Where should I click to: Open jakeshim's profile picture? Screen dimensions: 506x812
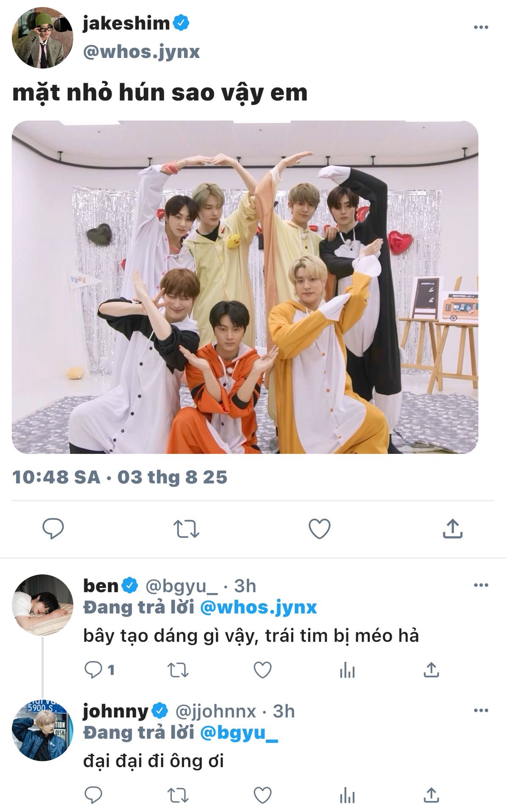(x=42, y=38)
